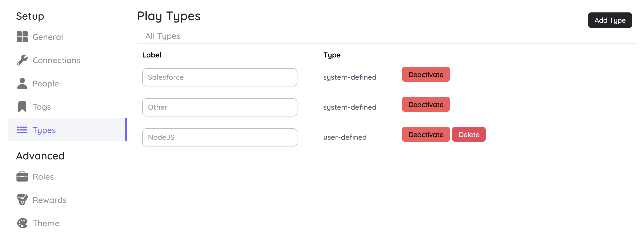Open Theme settings
644x235 pixels.
coord(67,223)
